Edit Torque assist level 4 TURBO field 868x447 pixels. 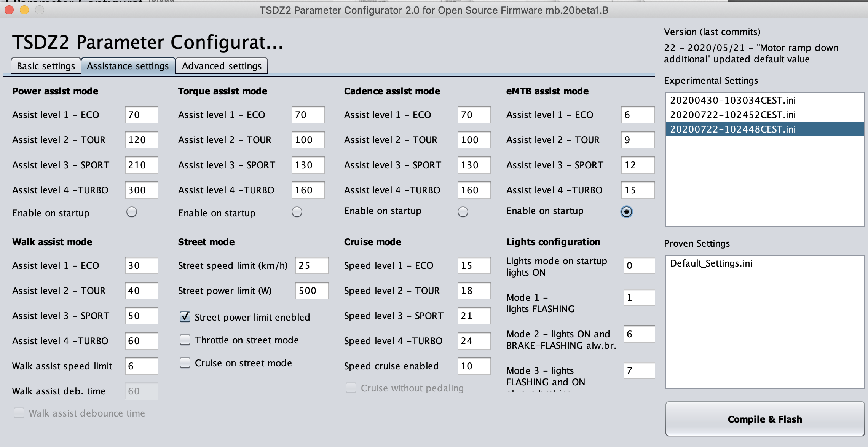(308, 190)
